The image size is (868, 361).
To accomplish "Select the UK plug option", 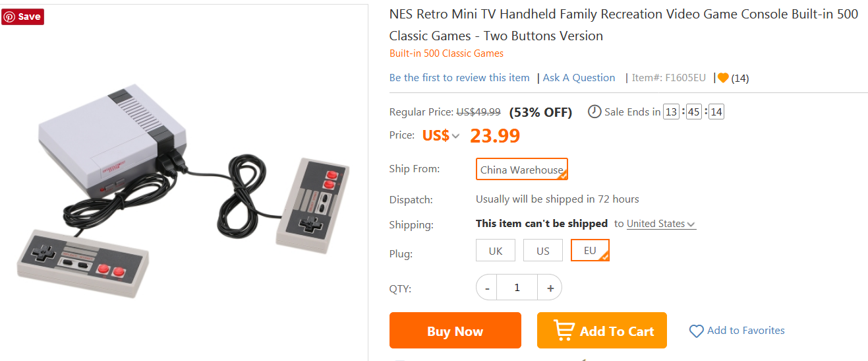I will point(496,251).
